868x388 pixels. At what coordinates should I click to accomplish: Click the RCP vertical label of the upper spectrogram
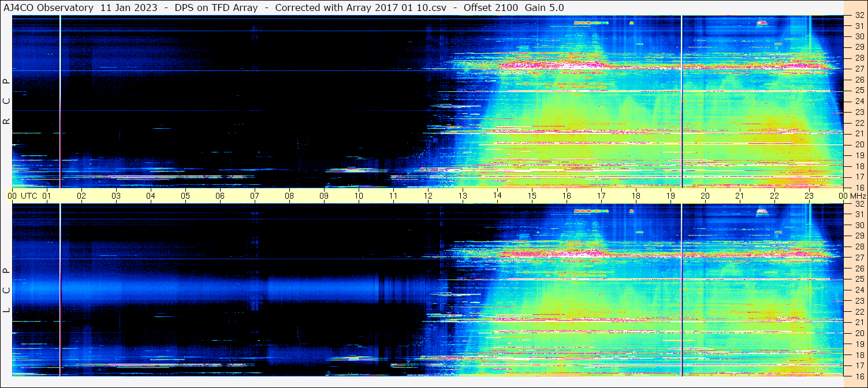click(x=6, y=101)
